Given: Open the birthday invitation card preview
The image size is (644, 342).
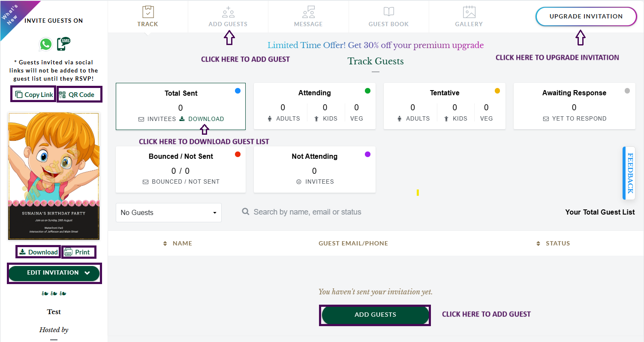Looking at the screenshot, I should click(x=54, y=176).
